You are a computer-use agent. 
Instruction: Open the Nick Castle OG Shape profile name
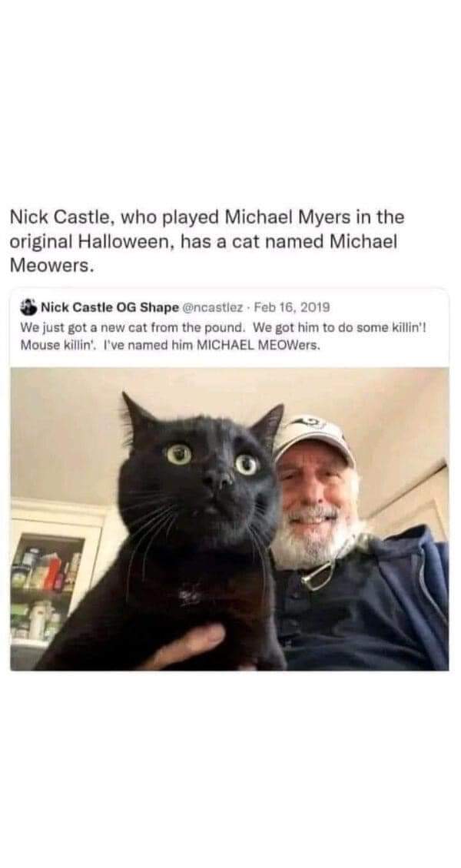(109, 306)
